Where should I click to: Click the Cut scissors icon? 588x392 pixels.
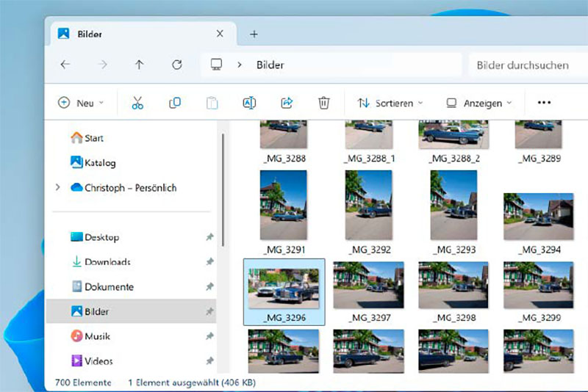137,103
